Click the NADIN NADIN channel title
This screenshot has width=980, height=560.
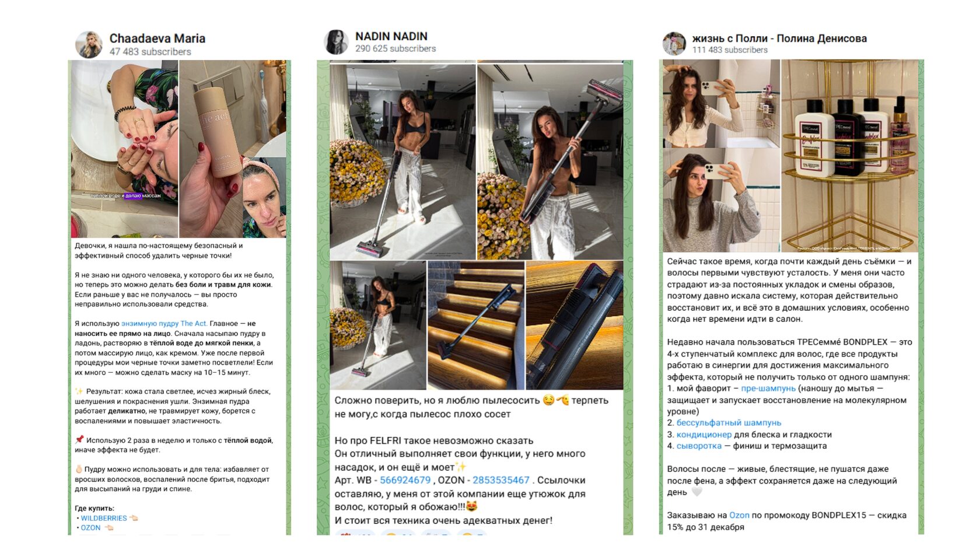tap(391, 36)
